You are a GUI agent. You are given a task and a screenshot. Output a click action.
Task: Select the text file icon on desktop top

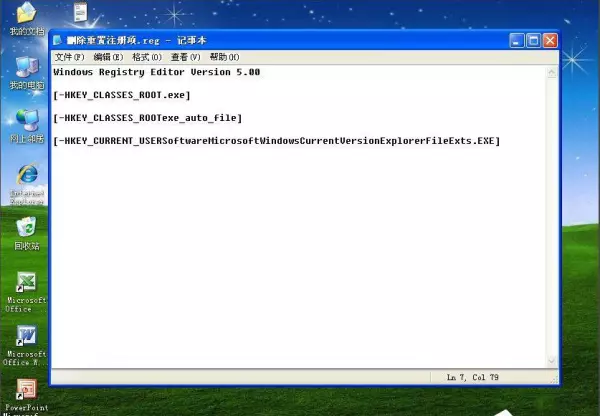(80, 12)
